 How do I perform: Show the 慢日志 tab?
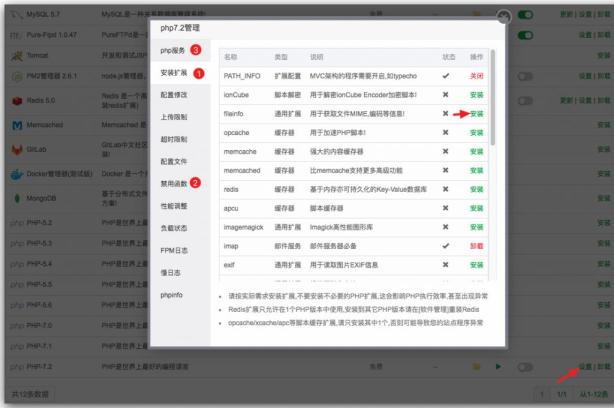click(x=170, y=273)
